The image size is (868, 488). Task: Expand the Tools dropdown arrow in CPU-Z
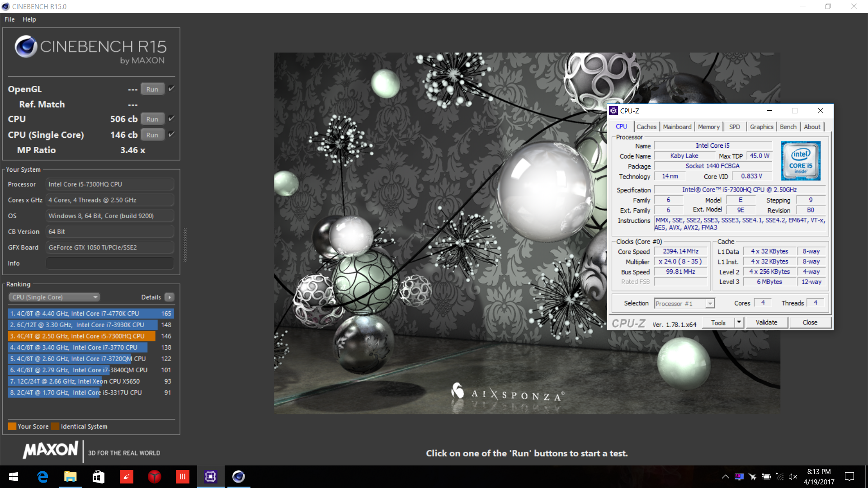pyautogui.click(x=739, y=323)
